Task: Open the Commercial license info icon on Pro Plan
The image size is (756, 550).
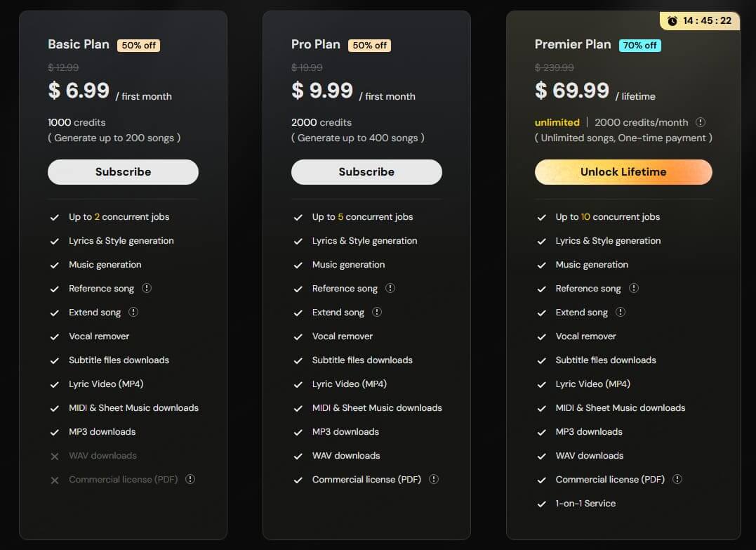Action: coord(434,479)
